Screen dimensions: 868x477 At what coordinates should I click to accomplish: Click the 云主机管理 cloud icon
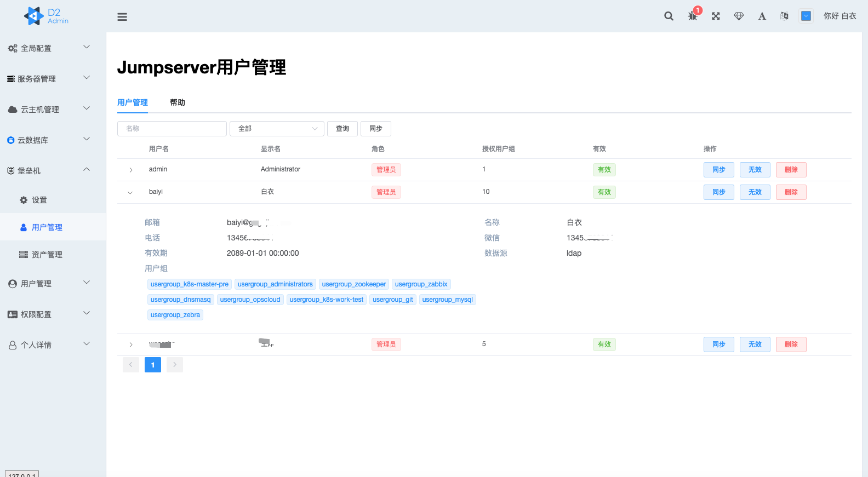pyautogui.click(x=13, y=110)
